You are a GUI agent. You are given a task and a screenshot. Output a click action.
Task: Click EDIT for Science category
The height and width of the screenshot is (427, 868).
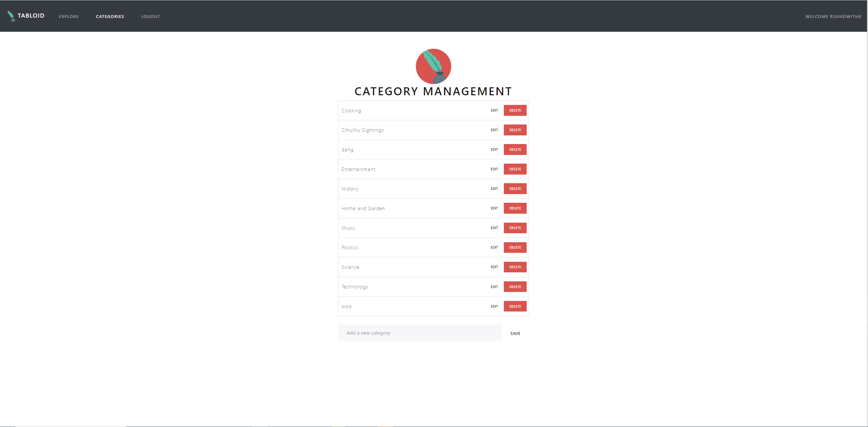click(494, 267)
